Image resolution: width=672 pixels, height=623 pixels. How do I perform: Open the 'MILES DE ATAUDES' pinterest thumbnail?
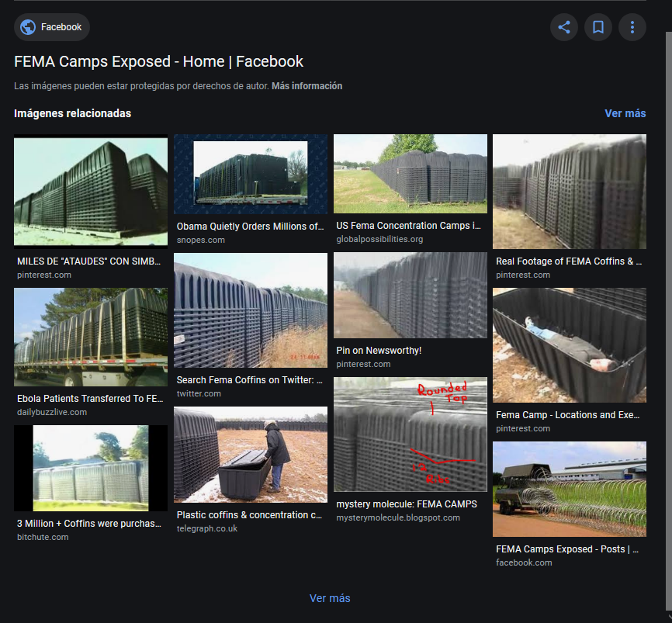91,192
